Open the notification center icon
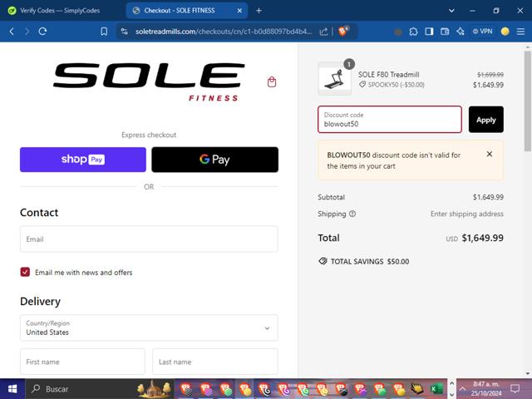Screen dimensions: 532x399 point(515,389)
